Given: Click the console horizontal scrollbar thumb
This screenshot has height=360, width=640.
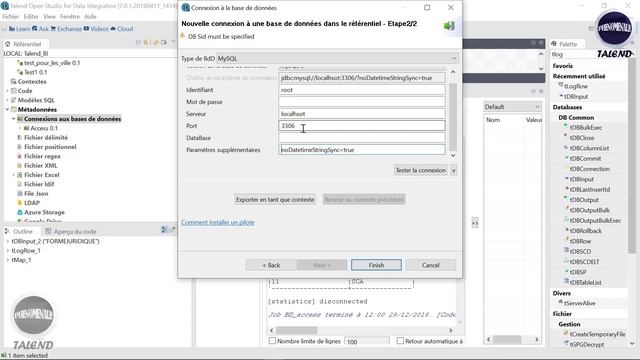Looking at the screenshot, I should (x=297, y=330).
